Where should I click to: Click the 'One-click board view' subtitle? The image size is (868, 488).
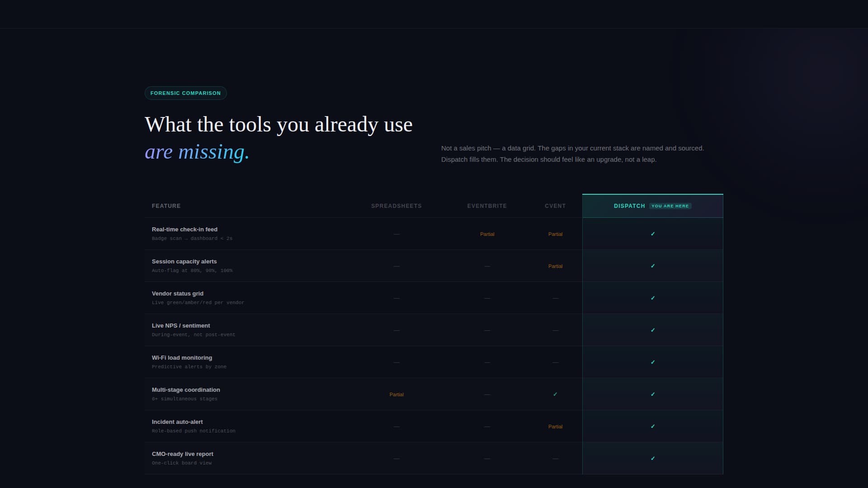click(182, 463)
